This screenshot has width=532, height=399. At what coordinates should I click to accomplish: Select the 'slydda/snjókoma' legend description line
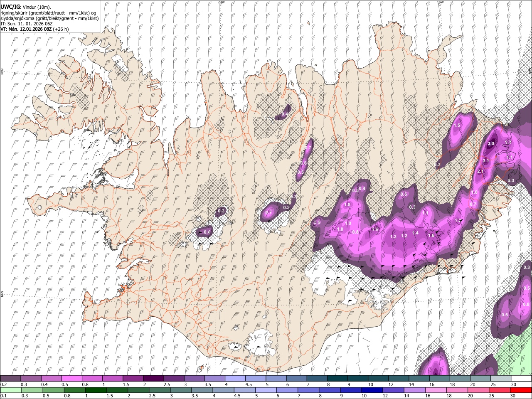(49, 18)
